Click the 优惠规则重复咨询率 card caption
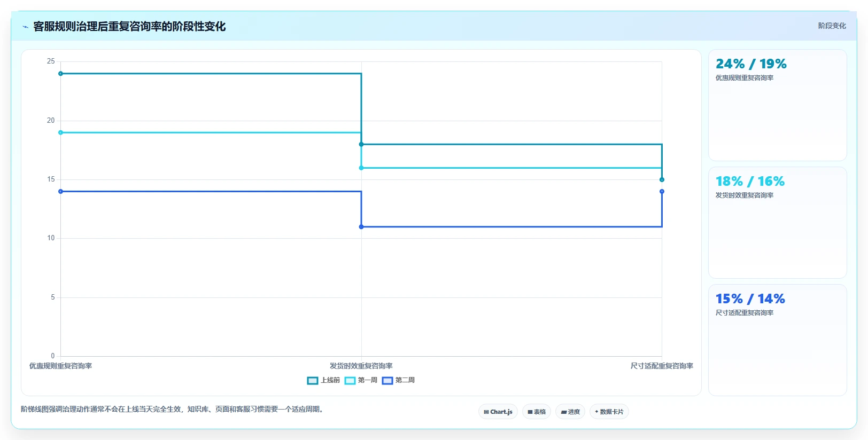The width and height of the screenshot is (868, 440). point(745,78)
